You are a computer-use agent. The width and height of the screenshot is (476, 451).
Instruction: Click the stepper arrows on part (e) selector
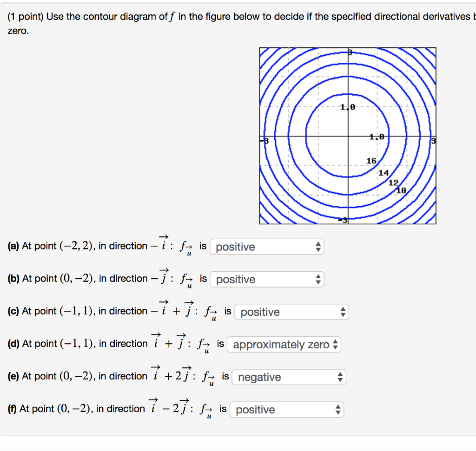[x=341, y=377]
